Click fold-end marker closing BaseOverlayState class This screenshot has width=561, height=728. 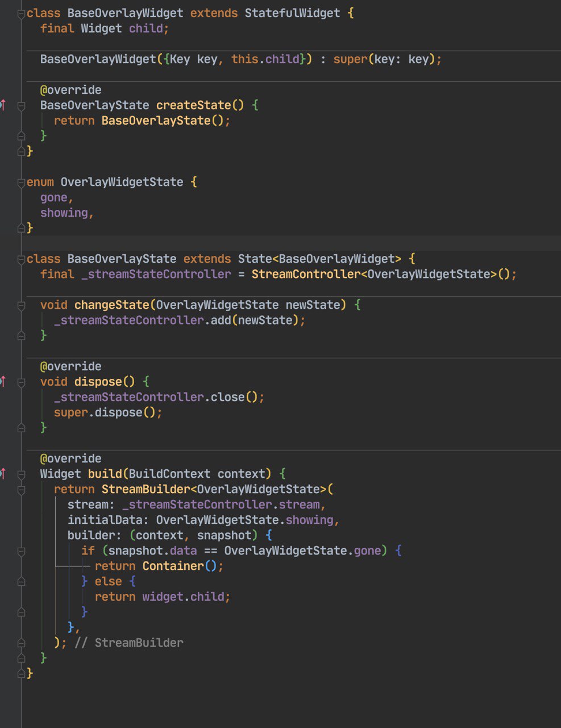[21, 674]
